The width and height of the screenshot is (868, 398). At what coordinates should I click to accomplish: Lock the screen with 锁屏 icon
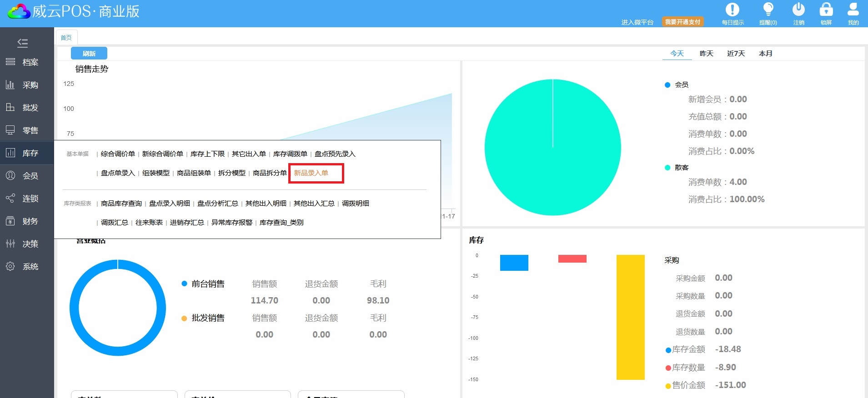(826, 10)
